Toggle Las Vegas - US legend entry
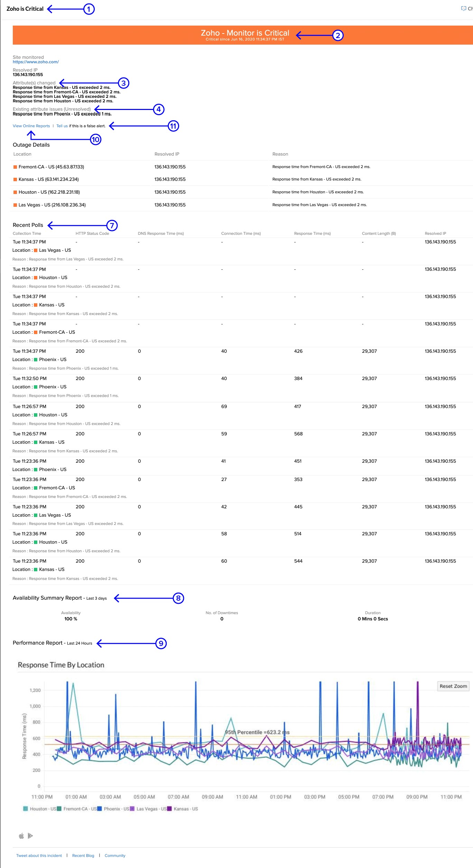This screenshot has height=868, width=473. [151, 809]
